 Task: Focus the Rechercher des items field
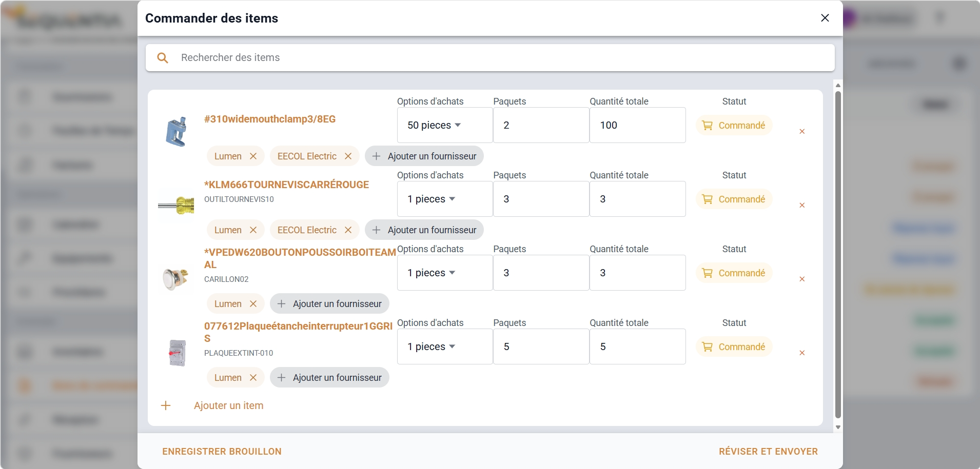coord(490,57)
